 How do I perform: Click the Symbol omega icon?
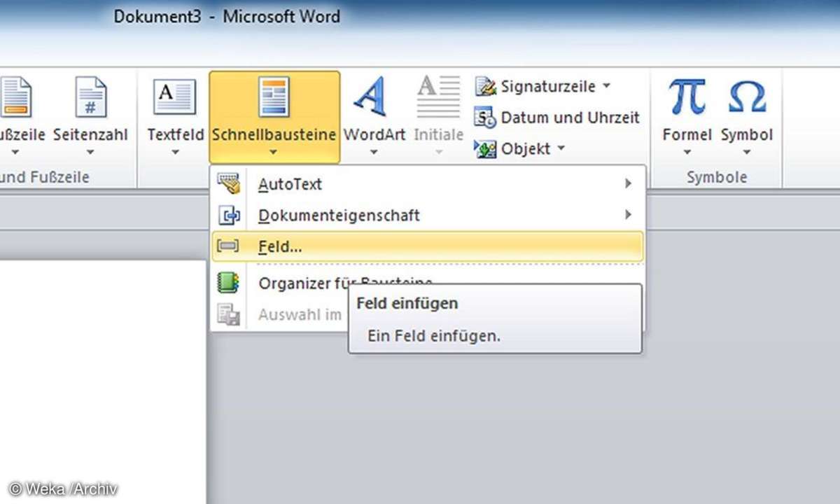[747, 96]
